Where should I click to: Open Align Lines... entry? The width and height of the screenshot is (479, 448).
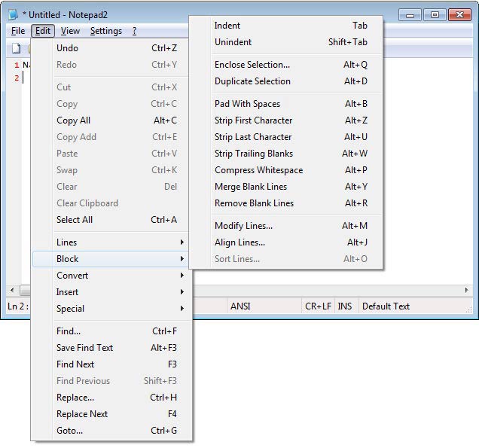point(285,242)
